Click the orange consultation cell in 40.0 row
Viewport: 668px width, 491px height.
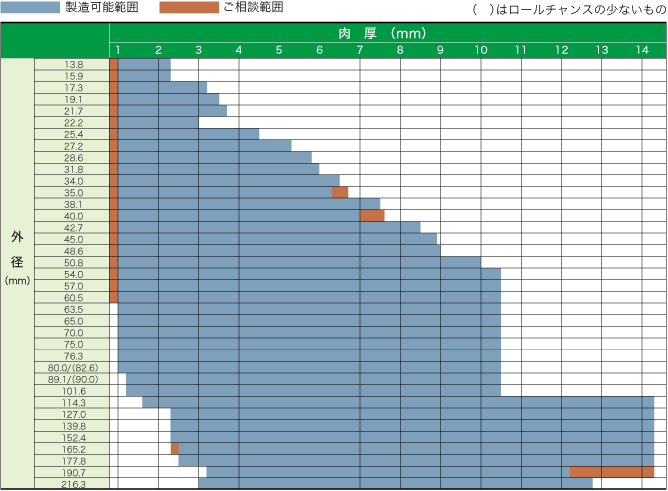pos(371,215)
